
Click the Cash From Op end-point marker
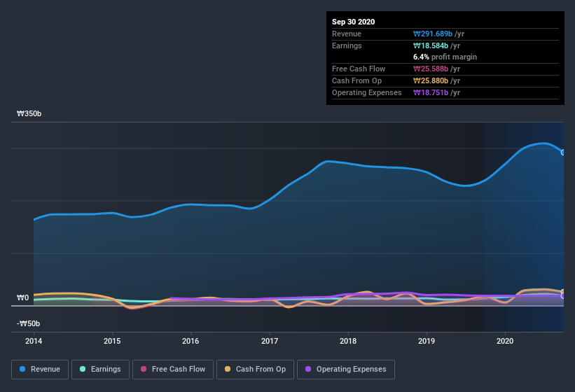pyautogui.click(x=563, y=292)
